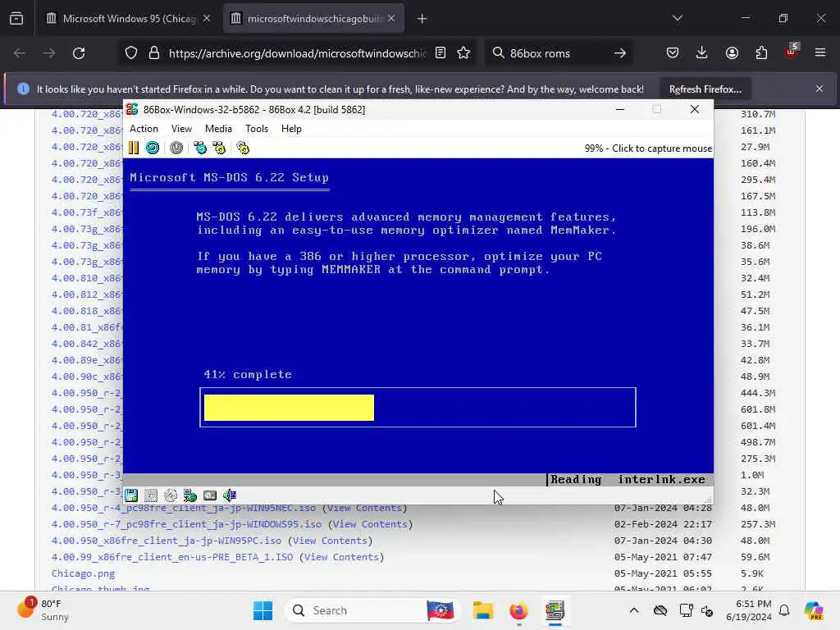Open 86Box settings toolbar icon
The image size is (840, 630).
point(243,148)
